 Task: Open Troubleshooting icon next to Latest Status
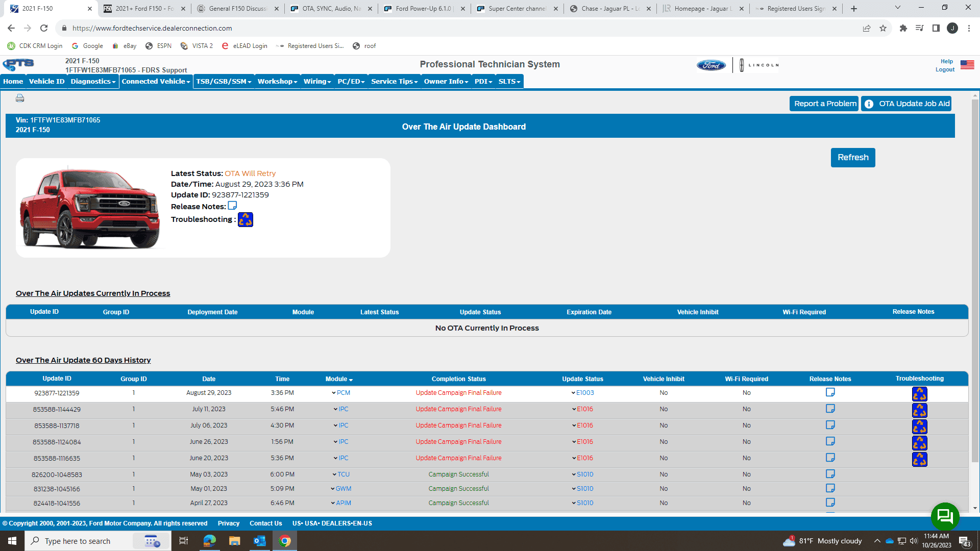tap(246, 219)
